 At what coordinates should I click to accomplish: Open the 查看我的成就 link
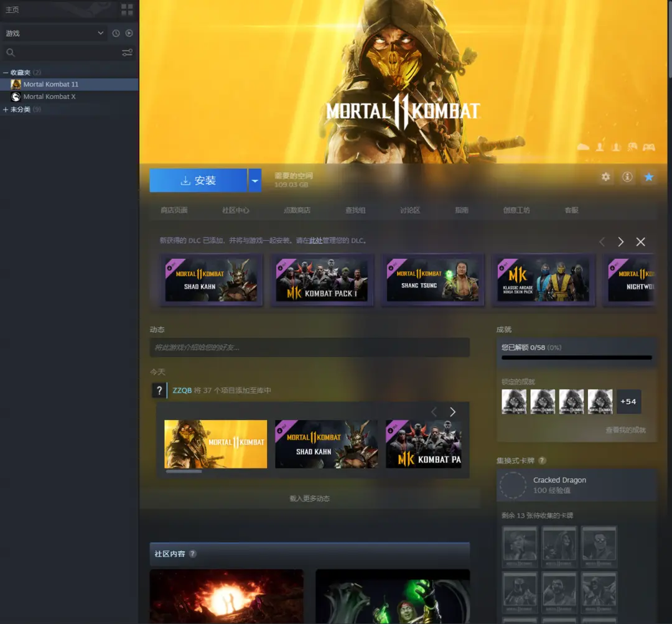click(x=625, y=430)
